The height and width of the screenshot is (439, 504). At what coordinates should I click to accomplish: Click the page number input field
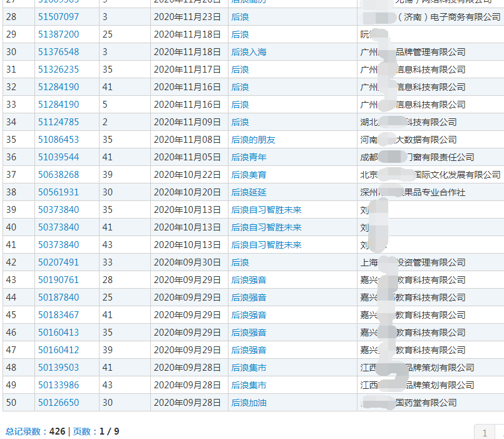tap(486, 432)
